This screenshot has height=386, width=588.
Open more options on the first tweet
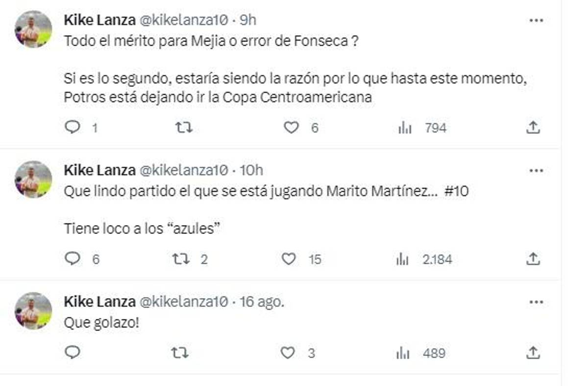click(537, 20)
